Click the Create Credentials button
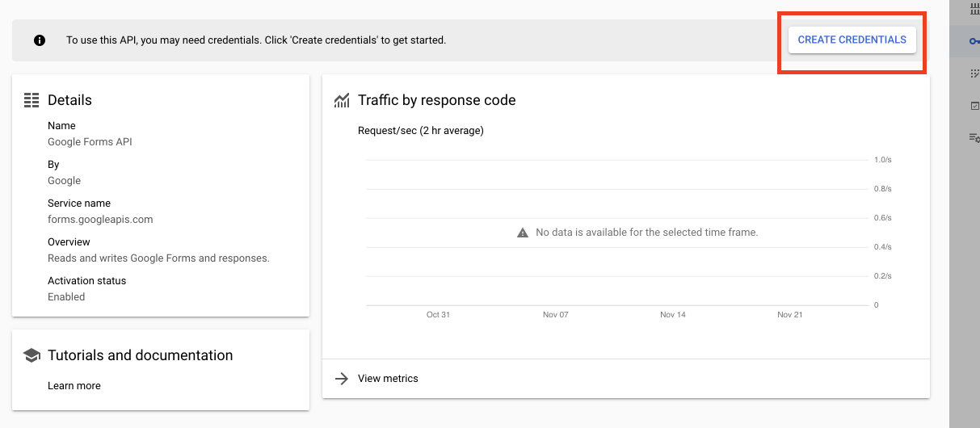Screen dimensions: 980x428 tap(852, 40)
